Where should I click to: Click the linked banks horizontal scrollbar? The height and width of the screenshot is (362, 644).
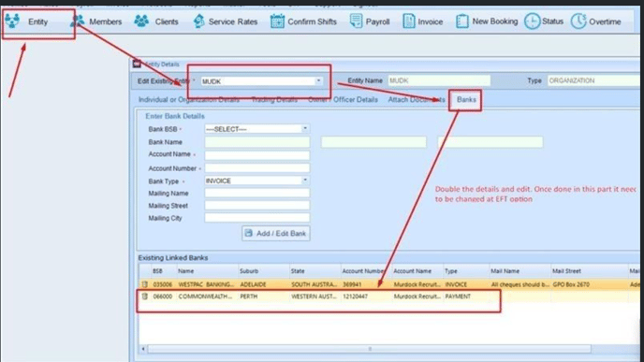pos(369,349)
